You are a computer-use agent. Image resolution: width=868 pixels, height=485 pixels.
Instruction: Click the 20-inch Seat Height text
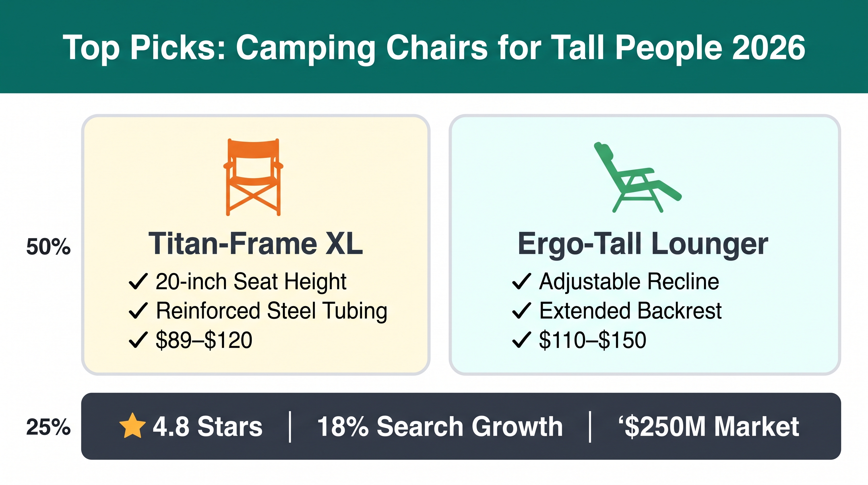pyautogui.click(x=251, y=282)
